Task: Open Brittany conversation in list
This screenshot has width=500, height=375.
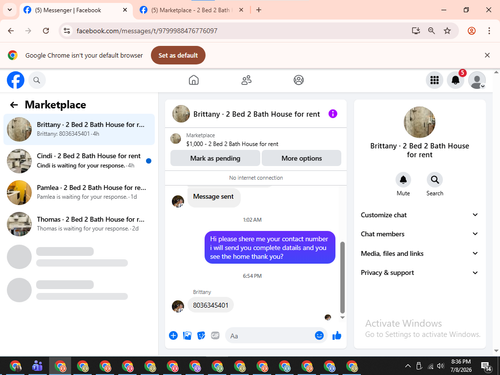Action: click(79, 129)
